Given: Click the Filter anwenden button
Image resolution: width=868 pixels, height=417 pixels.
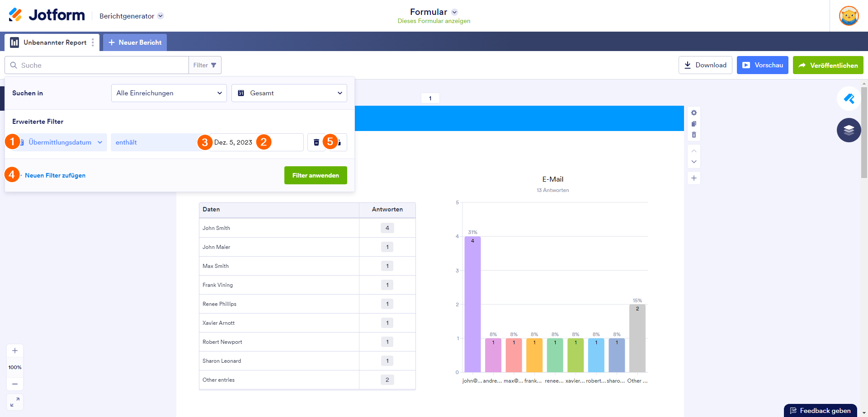Looking at the screenshot, I should (316, 175).
